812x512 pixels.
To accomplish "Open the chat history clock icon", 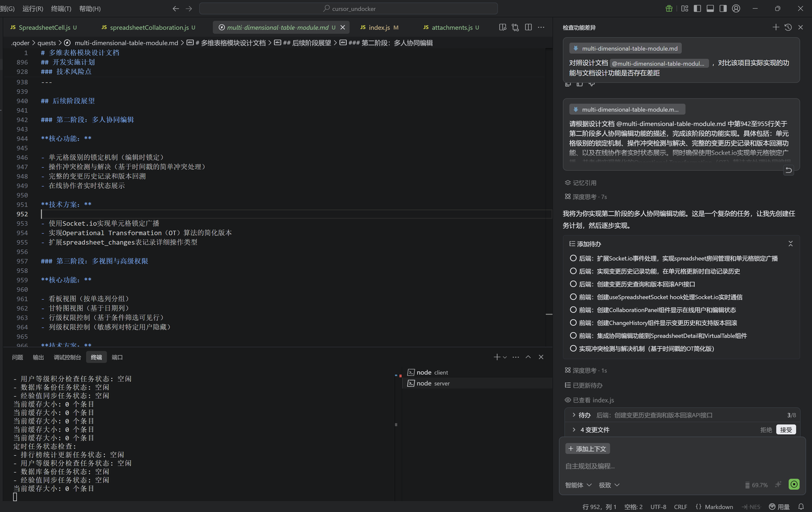I will (x=788, y=27).
